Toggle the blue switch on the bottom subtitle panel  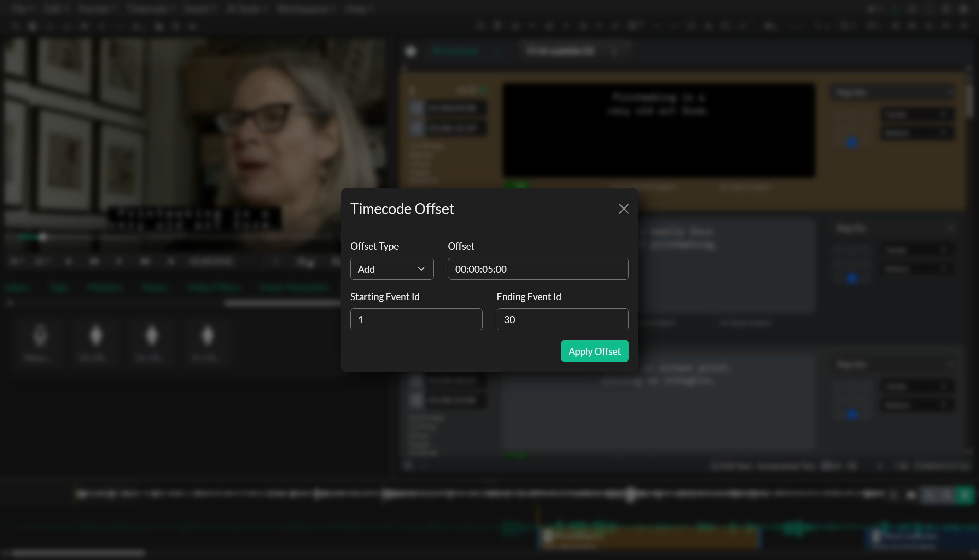(x=852, y=415)
